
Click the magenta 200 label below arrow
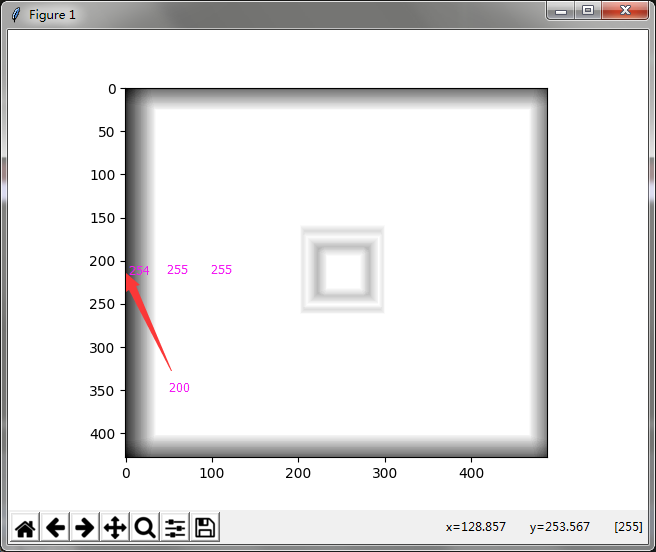tap(179, 388)
